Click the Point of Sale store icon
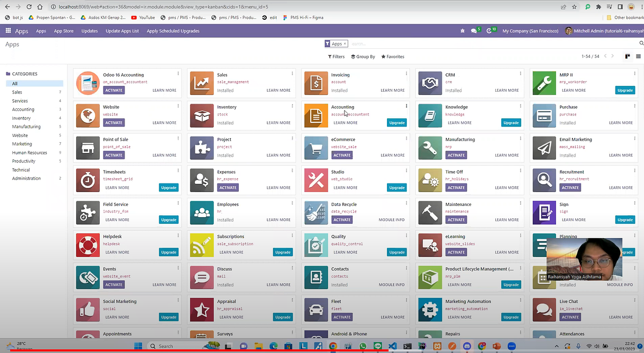Screen dimensions: 644x353 pyautogui.click(x=87, y=148)
